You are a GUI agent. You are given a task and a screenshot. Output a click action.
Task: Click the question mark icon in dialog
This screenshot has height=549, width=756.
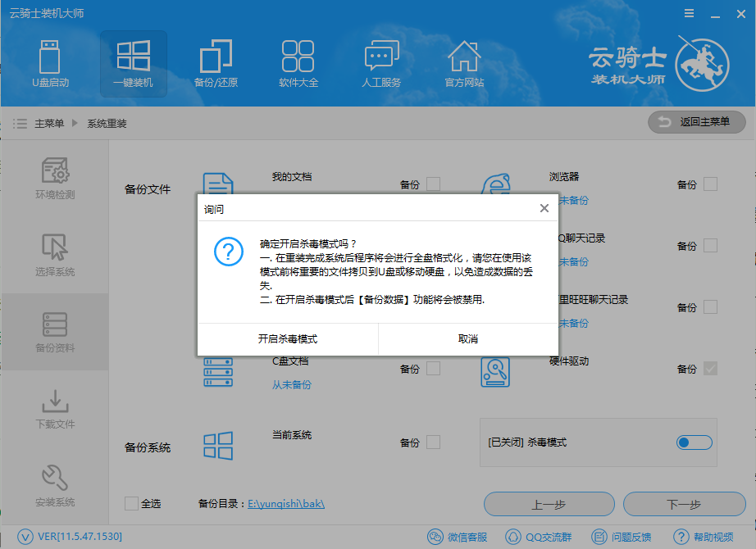click(229, 251)
